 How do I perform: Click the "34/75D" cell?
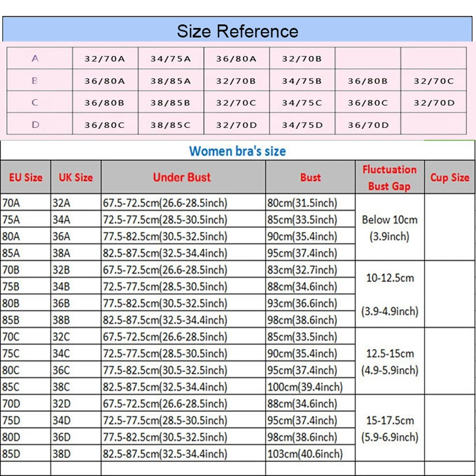tap(302, 124)
